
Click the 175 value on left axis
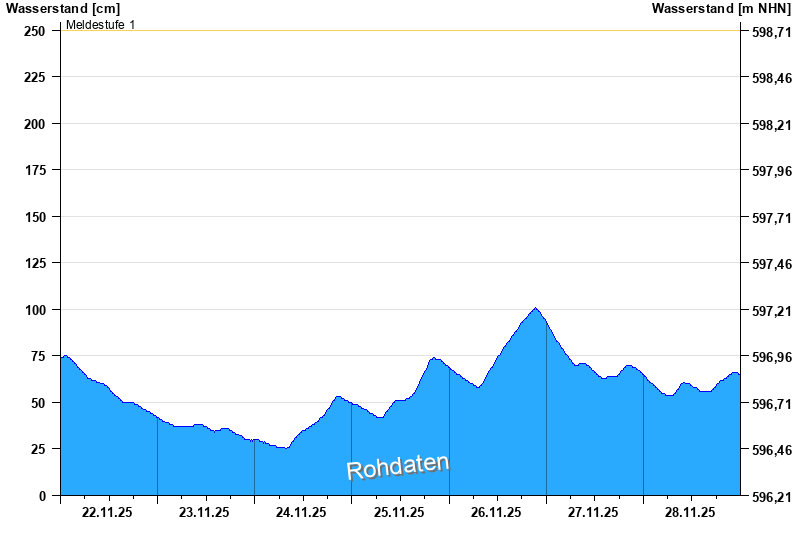[35, 170]
